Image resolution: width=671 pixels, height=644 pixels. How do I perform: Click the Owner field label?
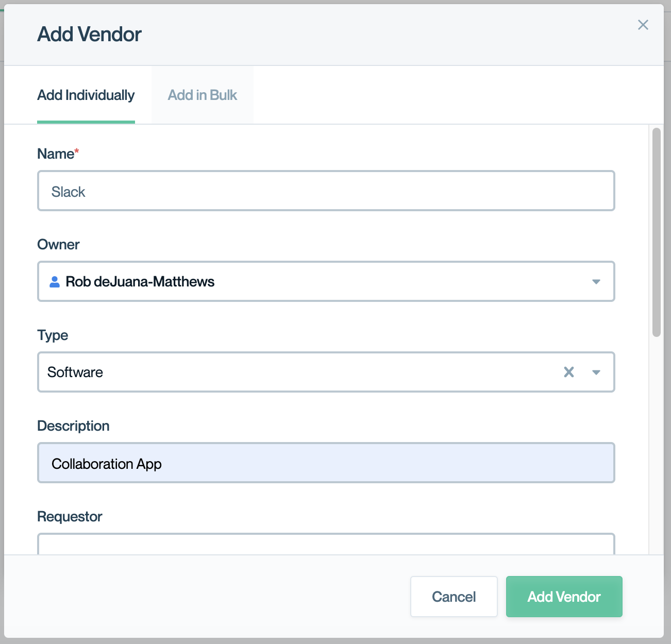coord(58,244)
